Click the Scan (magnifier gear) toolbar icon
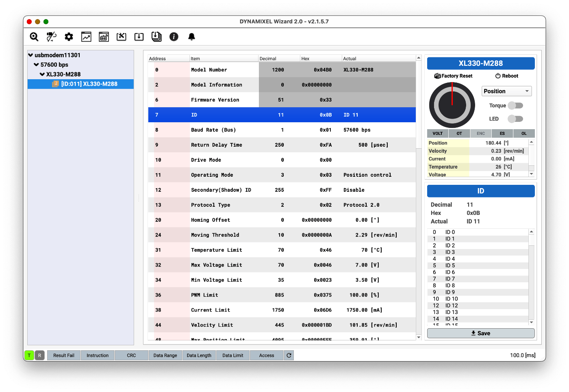 [34, 37]
